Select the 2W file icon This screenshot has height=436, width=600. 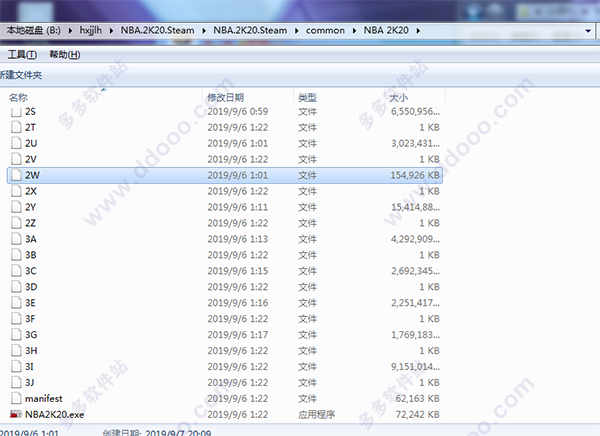(15, 174)
